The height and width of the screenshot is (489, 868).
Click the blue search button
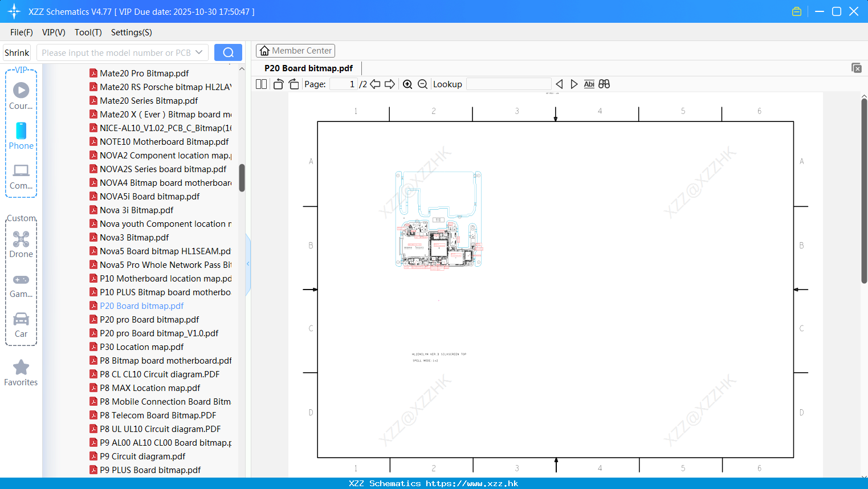[x=228, y=52]
